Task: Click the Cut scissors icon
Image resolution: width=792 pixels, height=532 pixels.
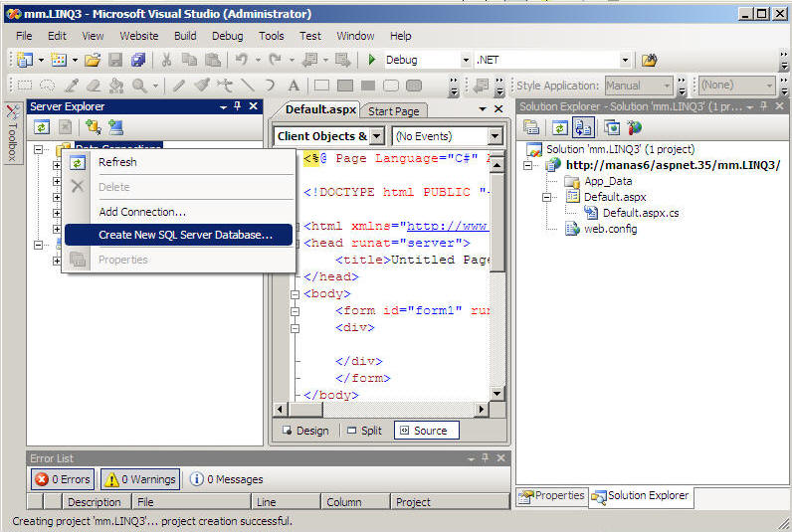Action: pyautogui.click(x=166, y=60)
